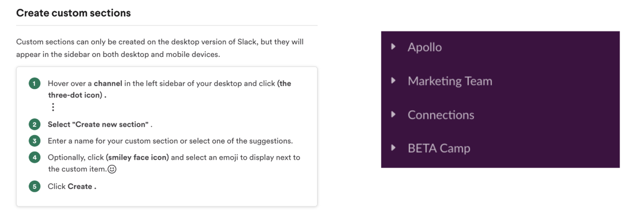
Task: Select the Marketing Team sidebar label
Action: pyautogui.click(x=450, y=81)
